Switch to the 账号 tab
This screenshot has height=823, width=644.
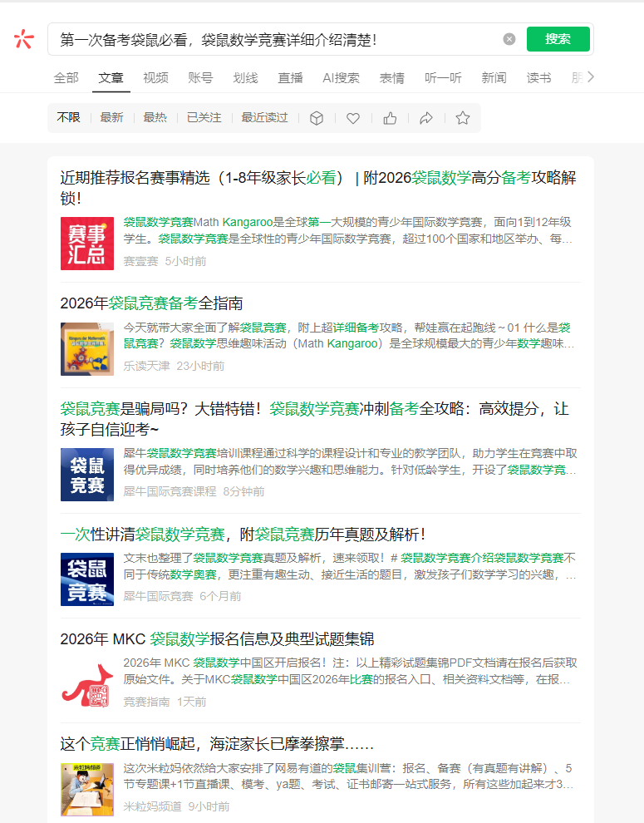(200, 78)
